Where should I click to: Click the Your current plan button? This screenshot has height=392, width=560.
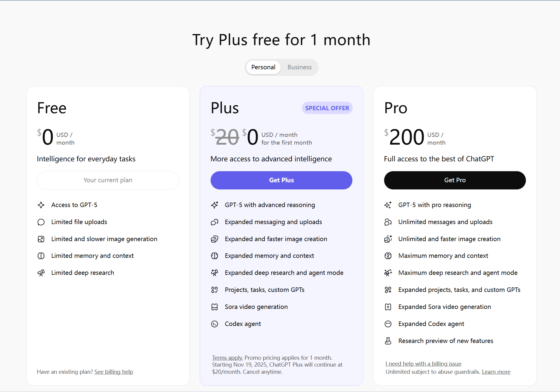[108, 180]
